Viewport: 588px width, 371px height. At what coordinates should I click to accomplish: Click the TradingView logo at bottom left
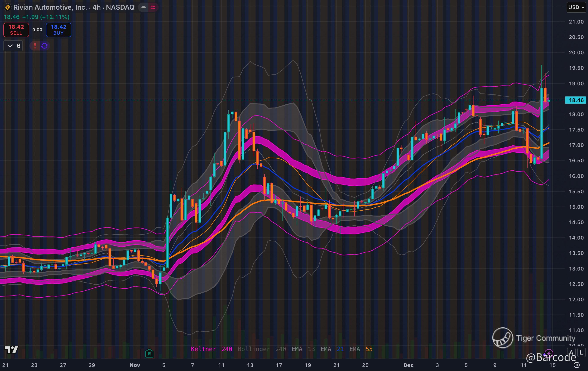tap(12, 349)
